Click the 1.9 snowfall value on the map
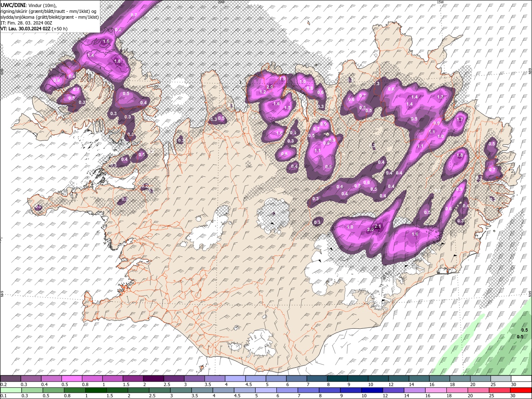The width and height of the screenshot is (532, 399). click(283, 79)
